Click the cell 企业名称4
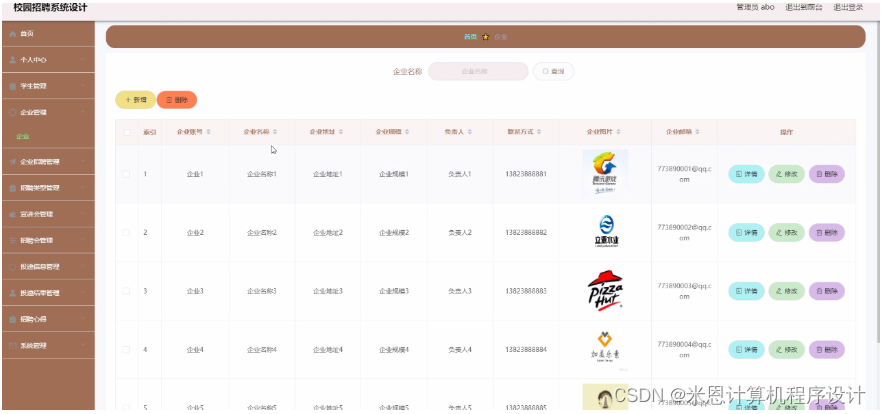Screen dimensions: 881x414 [262, 349]
